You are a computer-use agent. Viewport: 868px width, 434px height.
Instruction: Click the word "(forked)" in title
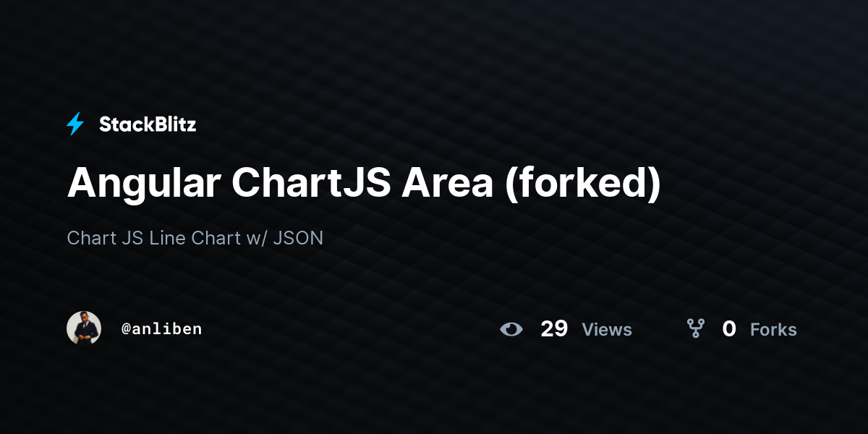(582, 184)
